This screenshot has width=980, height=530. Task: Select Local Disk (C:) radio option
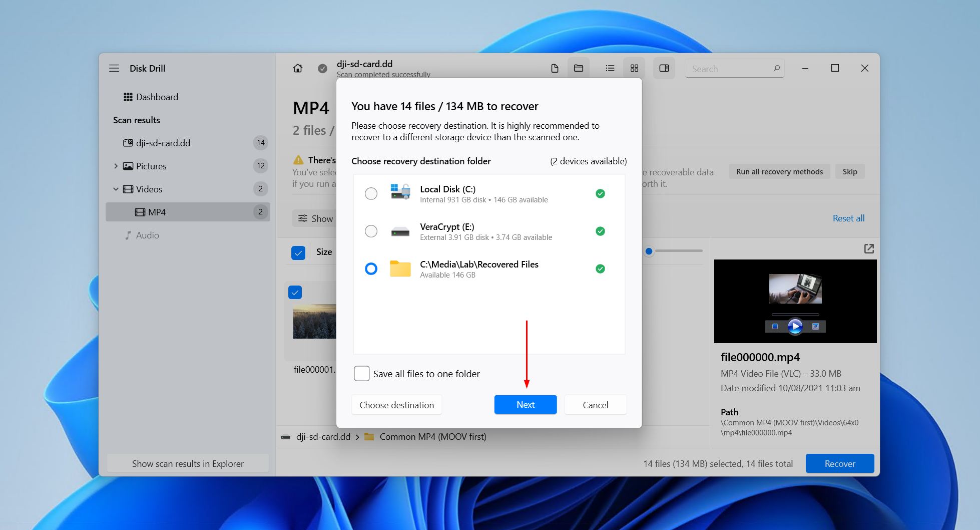click(x=371, y=193)
